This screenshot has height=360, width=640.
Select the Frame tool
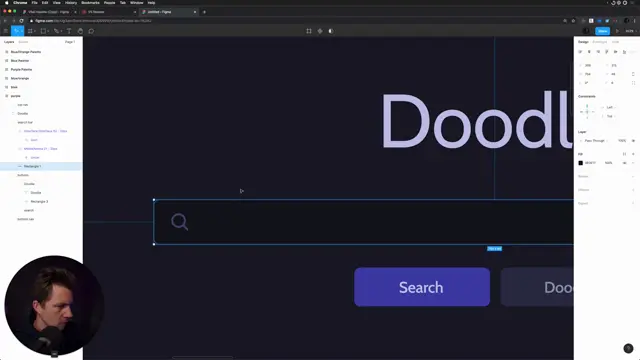31,31
